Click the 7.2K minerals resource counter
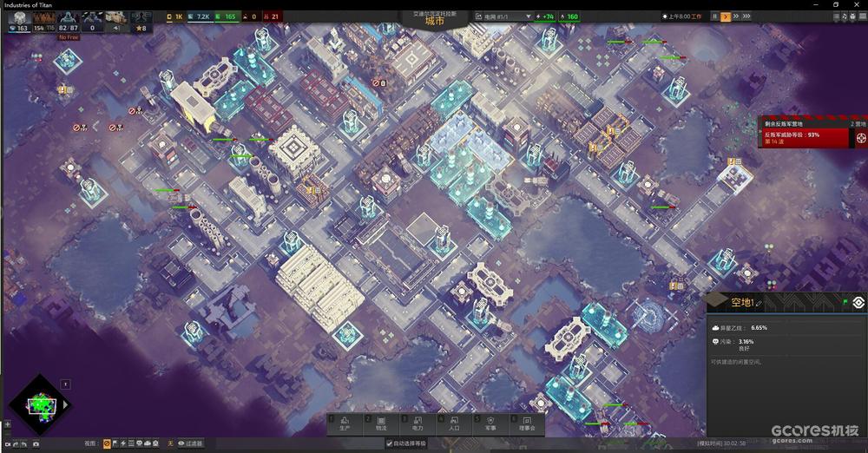Viewport: 868px width, 453px height. [x=199, y=16]
